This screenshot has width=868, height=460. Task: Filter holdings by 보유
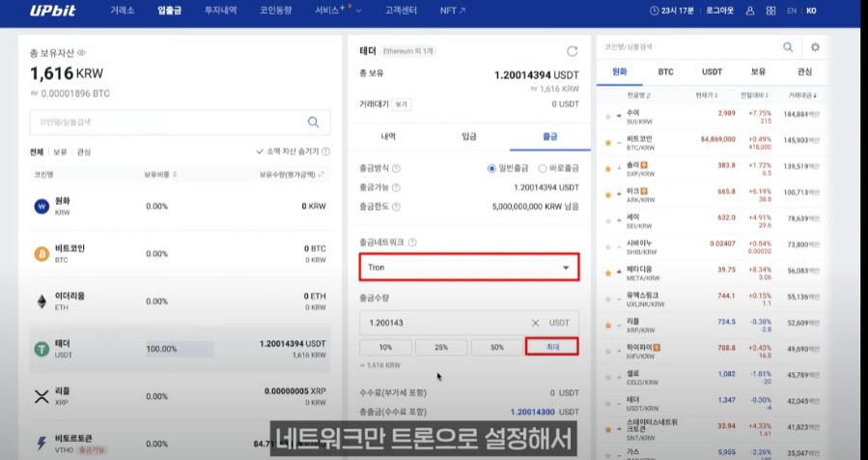(x=60, y=152)
